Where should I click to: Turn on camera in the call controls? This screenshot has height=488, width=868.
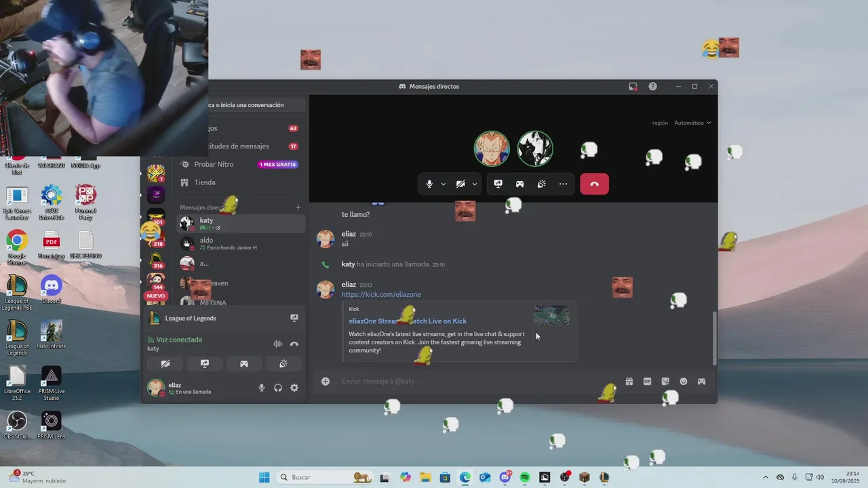(460, 184)
